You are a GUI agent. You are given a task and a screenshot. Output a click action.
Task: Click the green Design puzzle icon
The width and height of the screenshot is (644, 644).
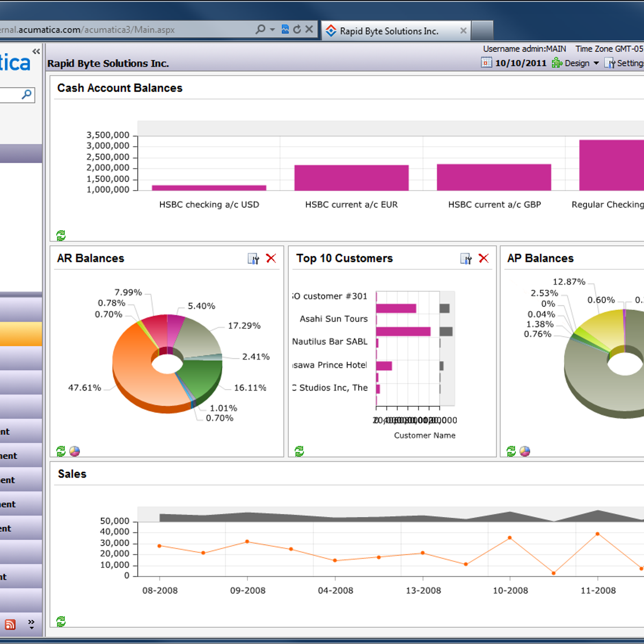(557, 63)
